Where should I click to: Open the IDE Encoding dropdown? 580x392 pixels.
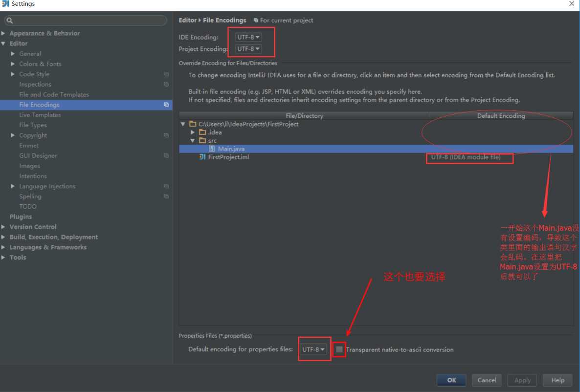[x=248, y=37]
